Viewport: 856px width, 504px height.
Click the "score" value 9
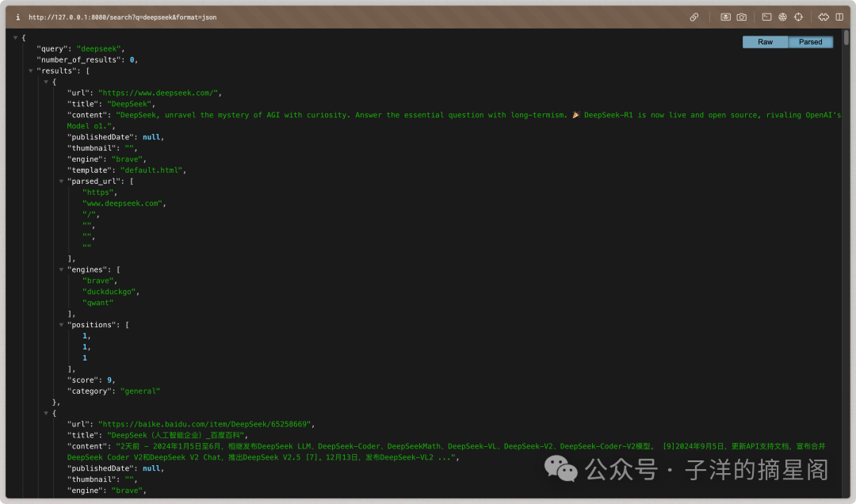click(x=109, y=380)
